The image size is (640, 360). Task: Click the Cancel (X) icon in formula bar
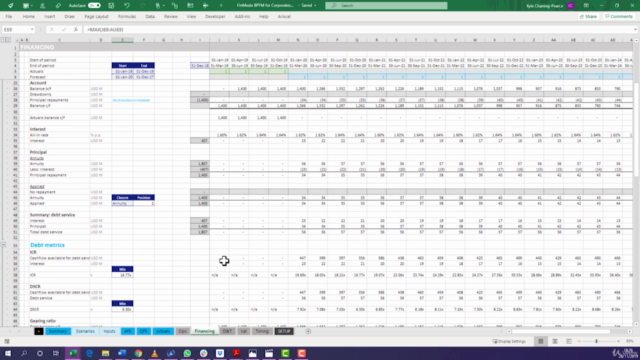click(52, 29)
